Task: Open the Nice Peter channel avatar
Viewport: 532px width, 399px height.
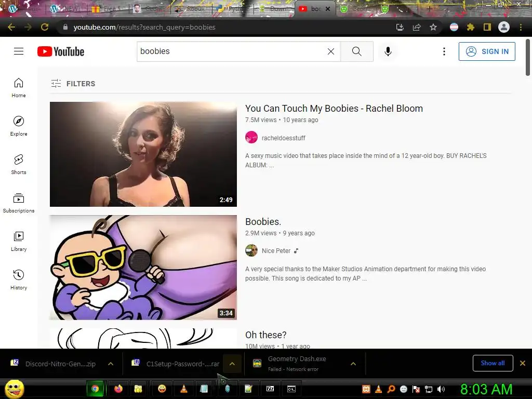Action: click(x=251, y=250)
